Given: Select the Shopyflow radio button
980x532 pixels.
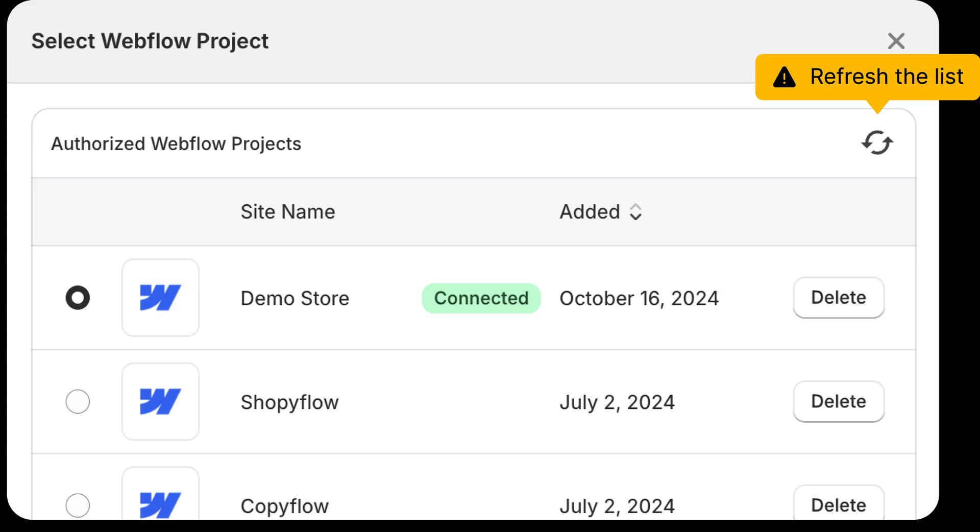Looking at the screenshot, I should point(78,402).
